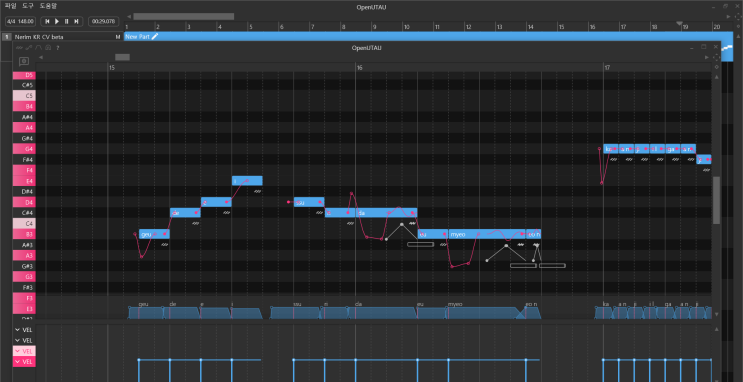
Task: Click the G4 piano key
Action: pos(24,149)
